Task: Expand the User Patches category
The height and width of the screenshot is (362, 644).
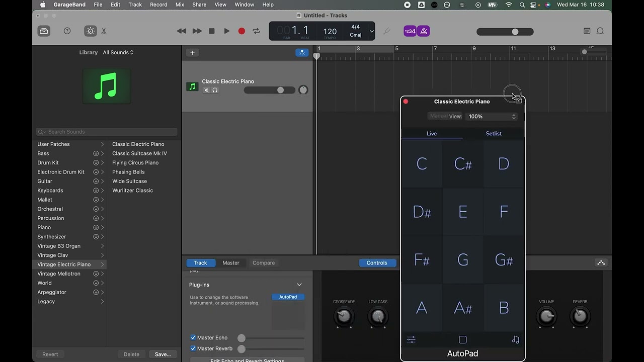Action: point(102,144)
